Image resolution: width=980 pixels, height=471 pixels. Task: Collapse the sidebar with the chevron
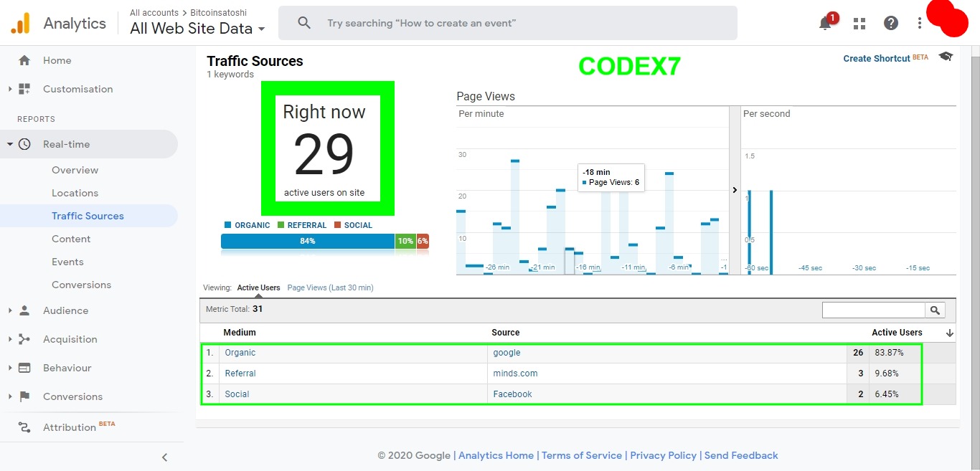click(164, 457)
